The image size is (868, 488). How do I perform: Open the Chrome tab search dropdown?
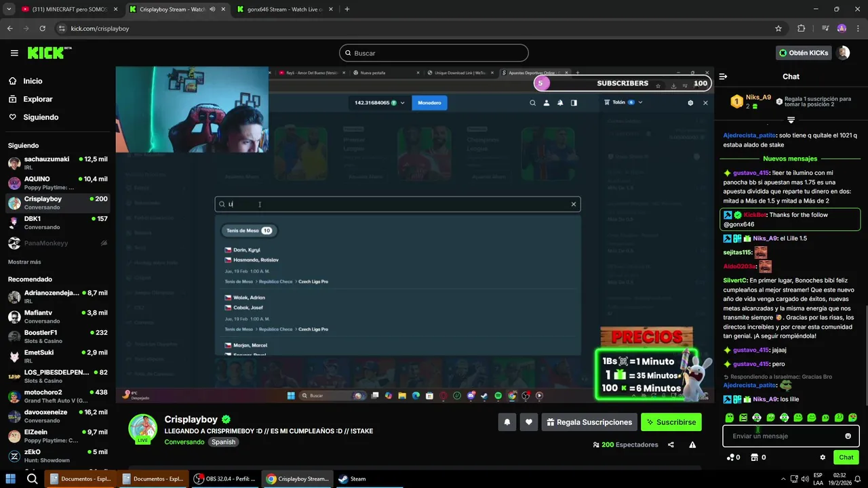9,9
